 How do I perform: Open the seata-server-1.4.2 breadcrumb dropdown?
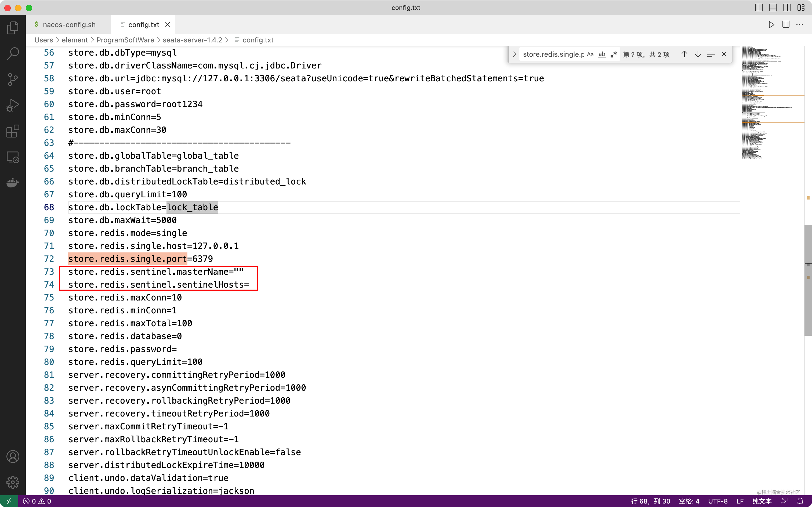(193, 40)
